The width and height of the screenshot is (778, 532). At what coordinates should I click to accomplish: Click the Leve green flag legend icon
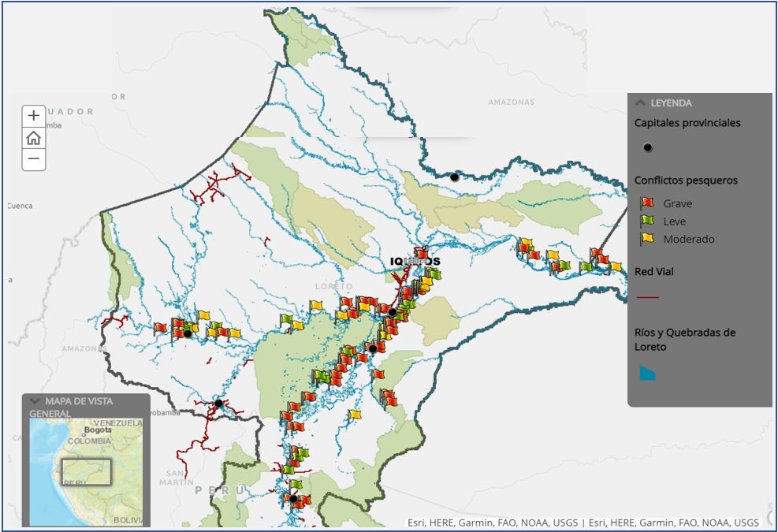coord(647,221)
